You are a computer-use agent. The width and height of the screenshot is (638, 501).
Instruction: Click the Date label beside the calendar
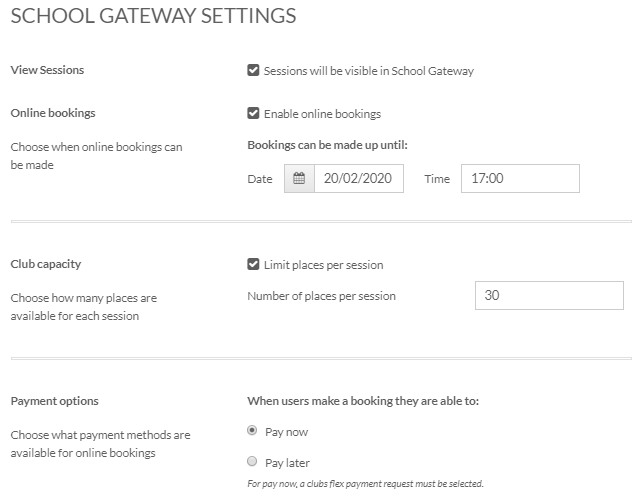click(x=260, y=179)
